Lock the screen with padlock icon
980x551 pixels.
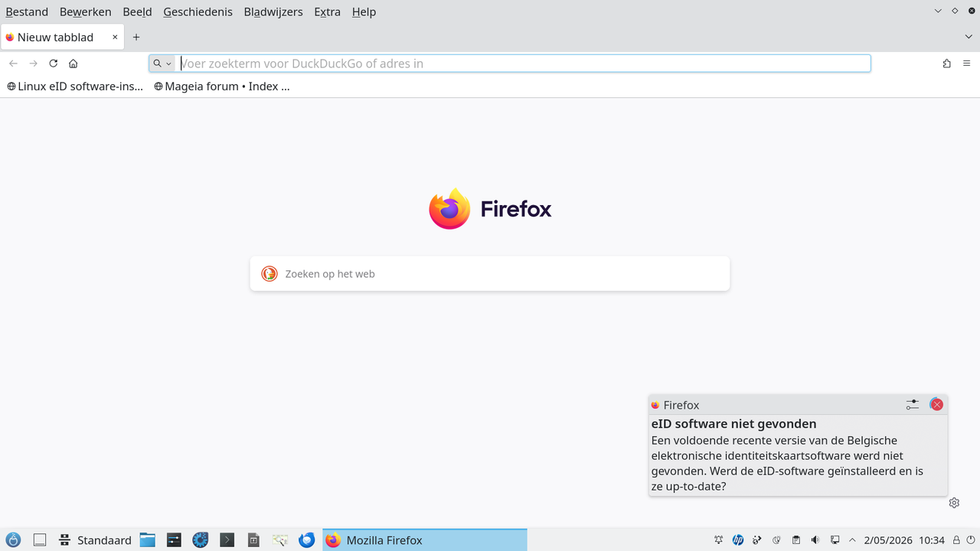point(956,540)
